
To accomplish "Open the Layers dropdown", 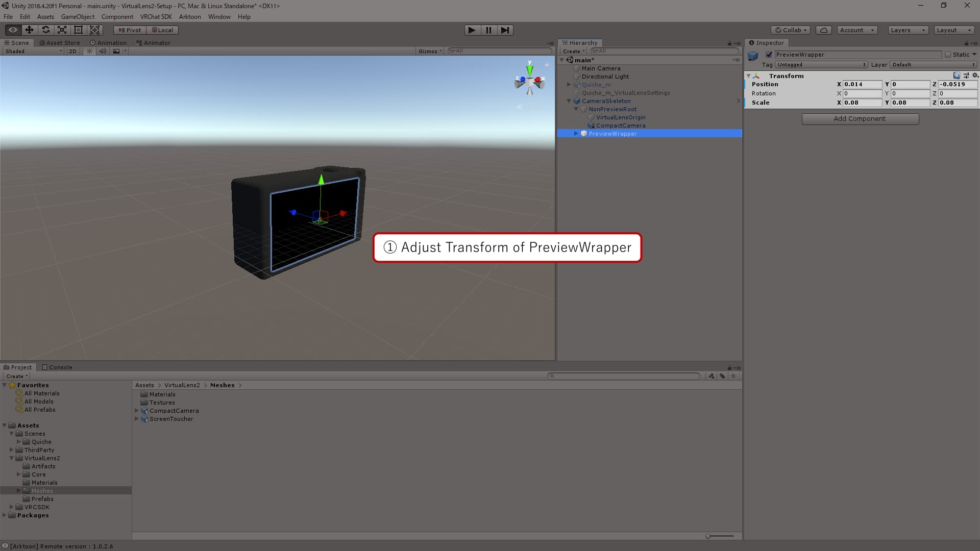I will coord(908,30).
